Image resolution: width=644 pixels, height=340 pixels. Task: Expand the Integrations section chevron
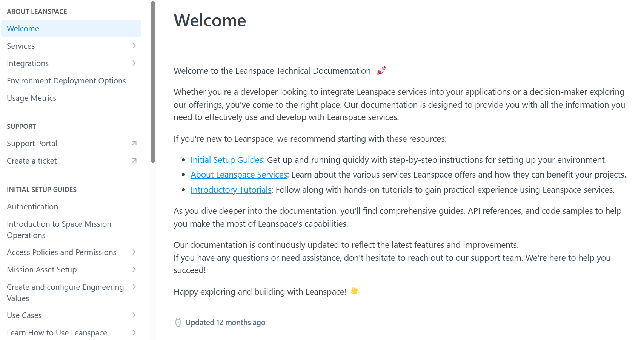(134, 63)
